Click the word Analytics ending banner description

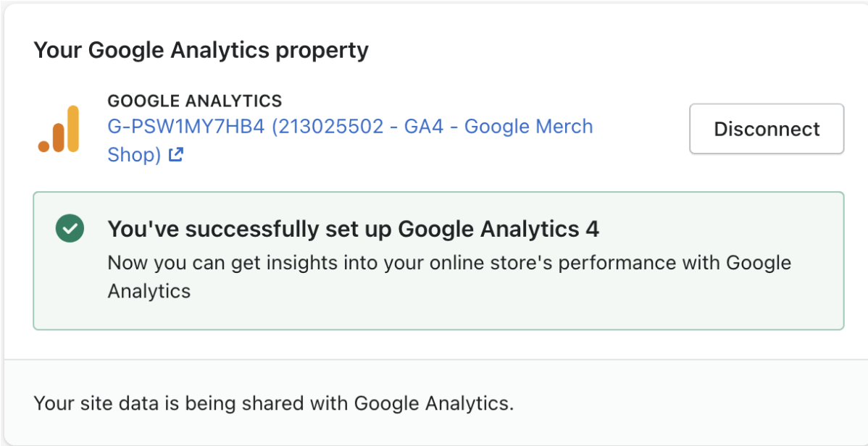pos(149,290)
